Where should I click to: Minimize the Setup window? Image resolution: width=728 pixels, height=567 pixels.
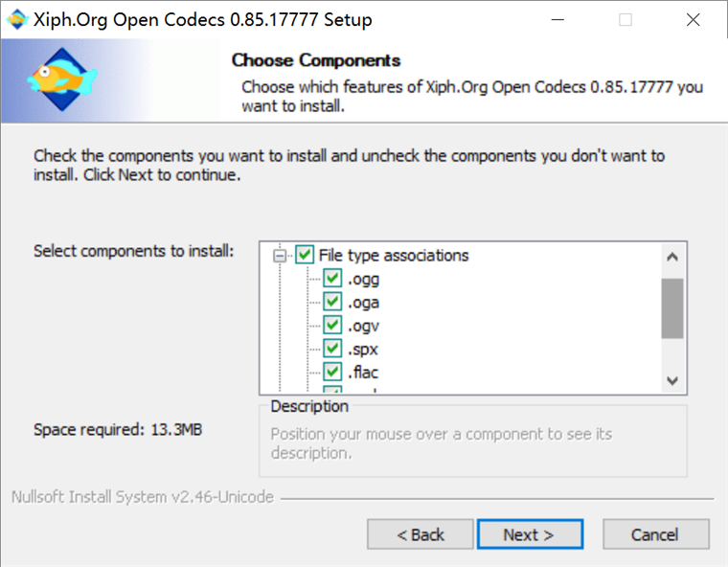(x=558, y=19)
